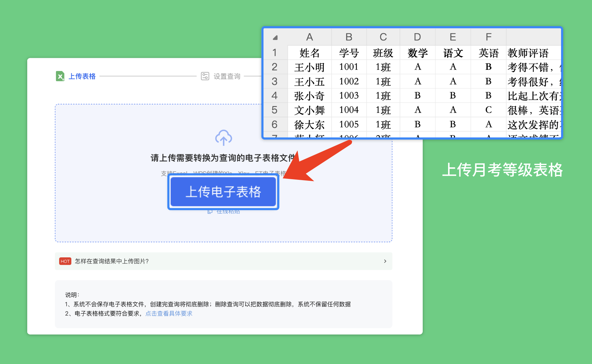This screenshot has width=592, height=364.
Task: Select row 2 header in spreadsheet
Action: click(x=275, y=67)
